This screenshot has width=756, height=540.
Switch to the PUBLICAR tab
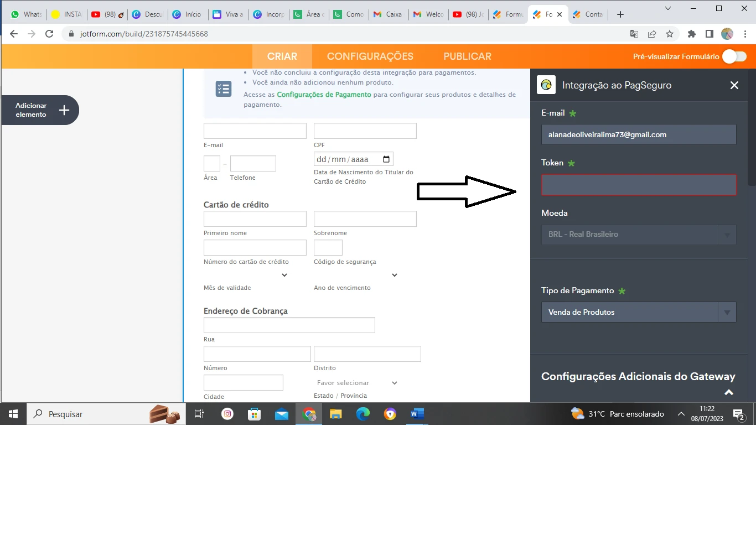pyautogui.click(x=467, y=56)
